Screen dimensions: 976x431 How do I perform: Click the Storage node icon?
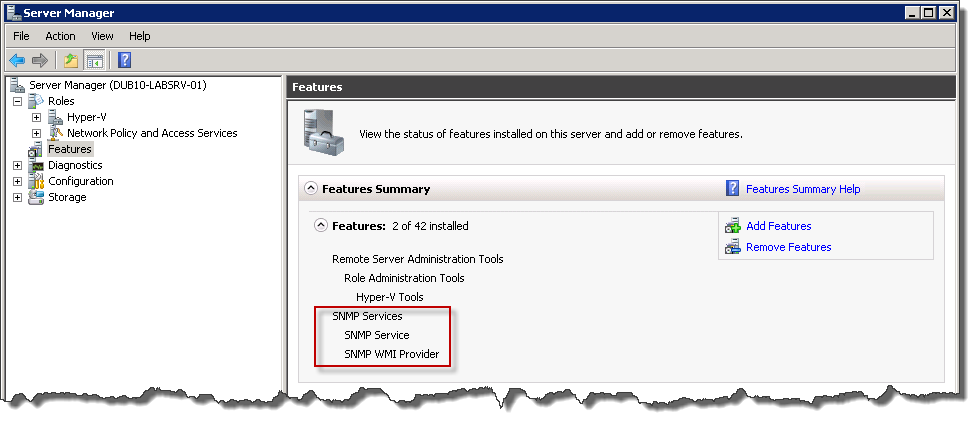36,197
